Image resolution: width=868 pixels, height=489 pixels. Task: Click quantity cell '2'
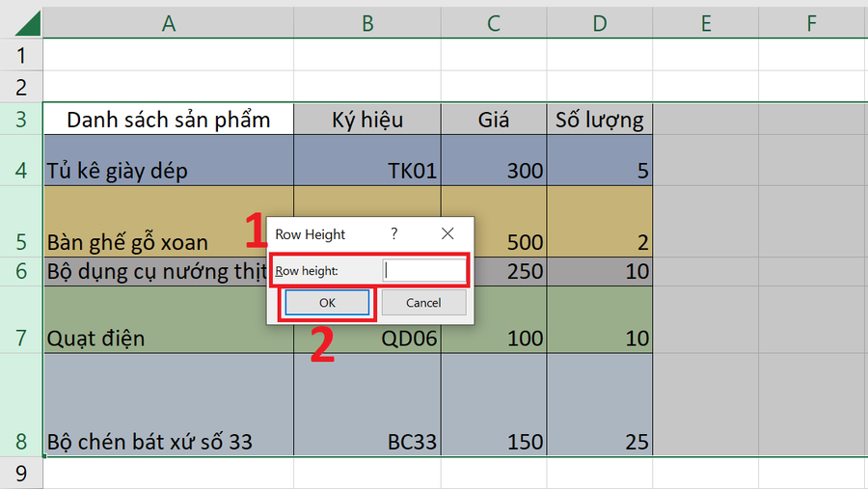point(600,221)
